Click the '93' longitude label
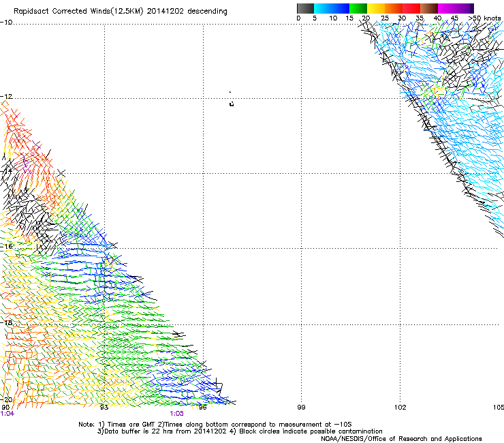 click(104, 408)
